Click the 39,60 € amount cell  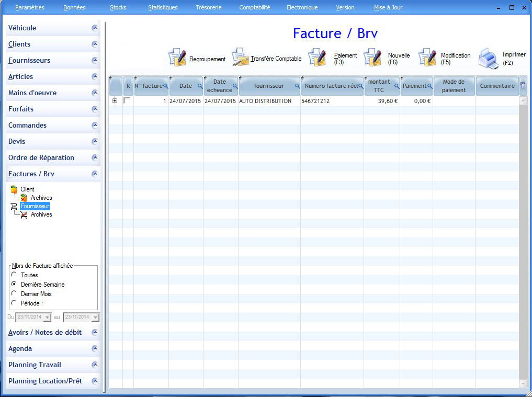pyautogui.click(x=382, y=101)
